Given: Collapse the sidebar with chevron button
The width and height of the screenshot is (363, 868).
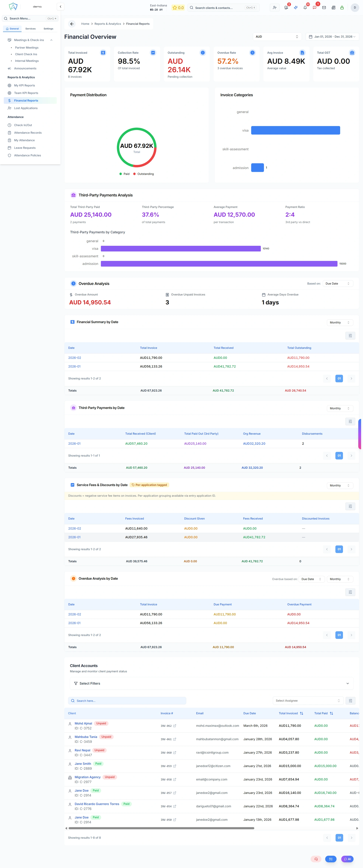Looking at the screenshot, I should pos(60,6).
